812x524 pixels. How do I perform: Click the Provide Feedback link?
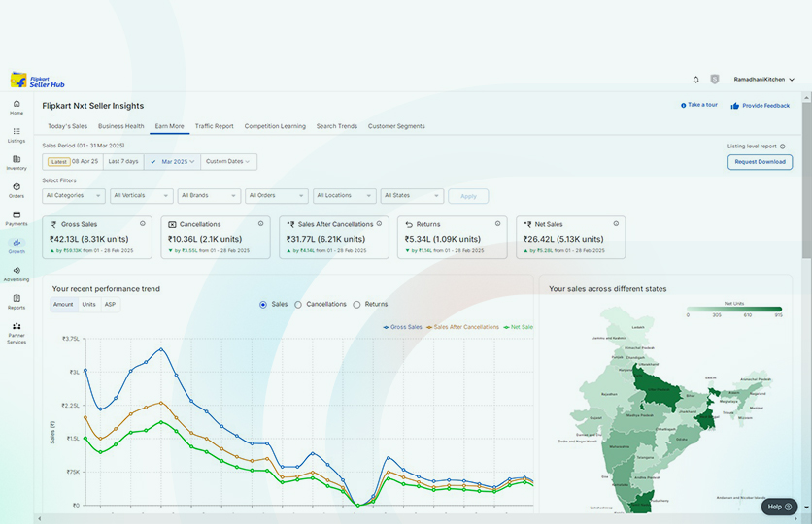pos(760,106)
